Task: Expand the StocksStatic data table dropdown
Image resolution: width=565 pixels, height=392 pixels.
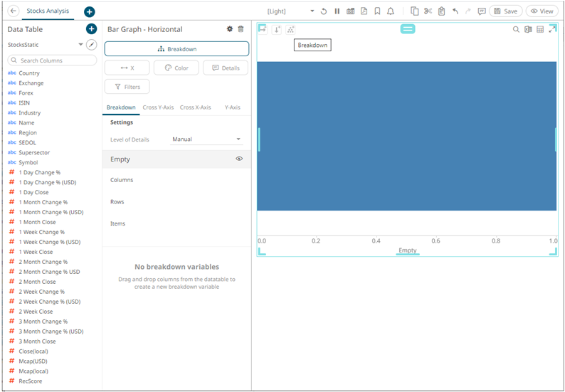Action: tap(80, 45)
